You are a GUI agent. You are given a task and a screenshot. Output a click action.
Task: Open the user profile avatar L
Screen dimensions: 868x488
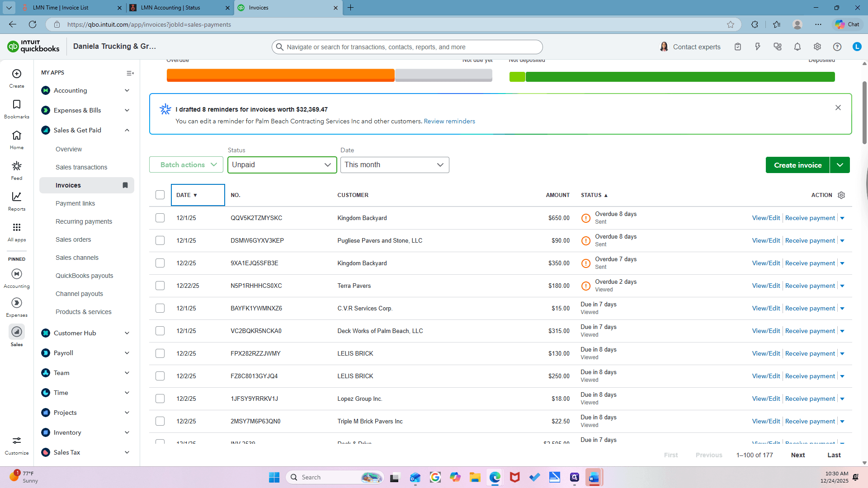(857, 47)
